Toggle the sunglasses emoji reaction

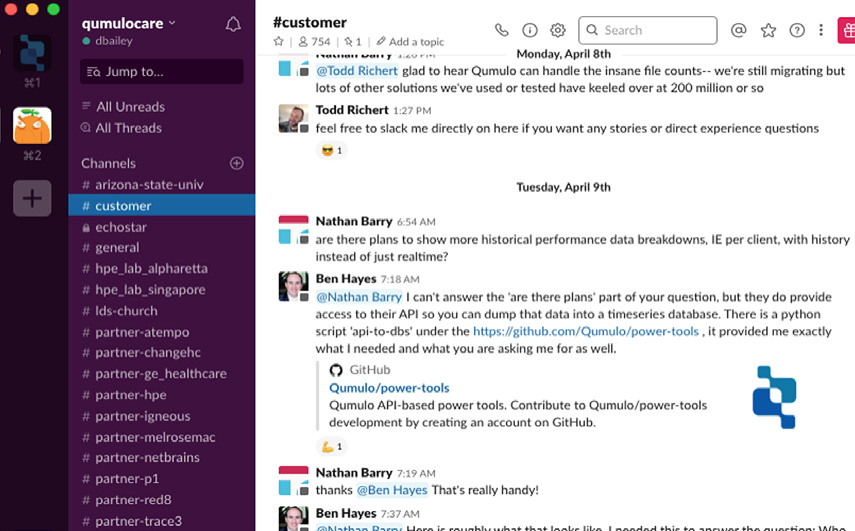332,150
